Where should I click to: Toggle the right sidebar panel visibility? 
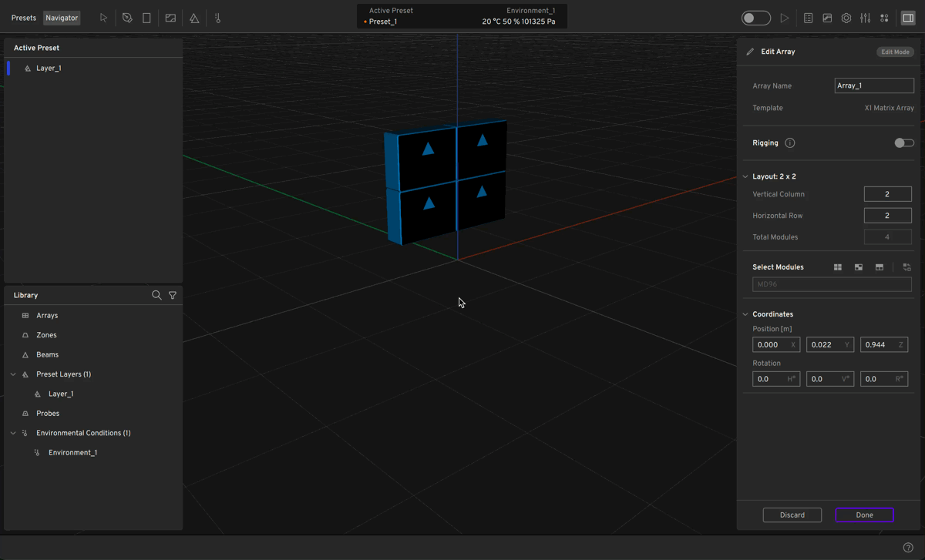coord(908,18)
